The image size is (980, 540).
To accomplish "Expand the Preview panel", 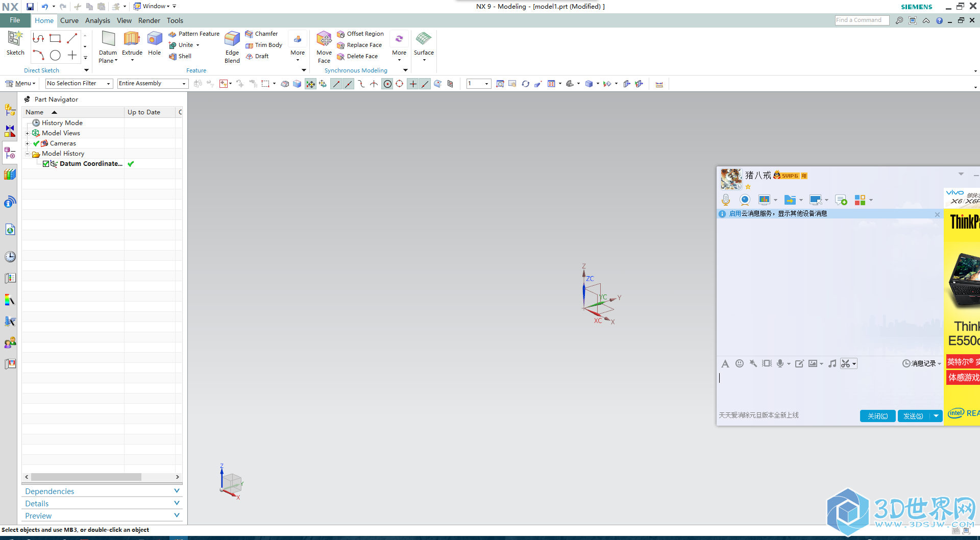I will 102,516.
